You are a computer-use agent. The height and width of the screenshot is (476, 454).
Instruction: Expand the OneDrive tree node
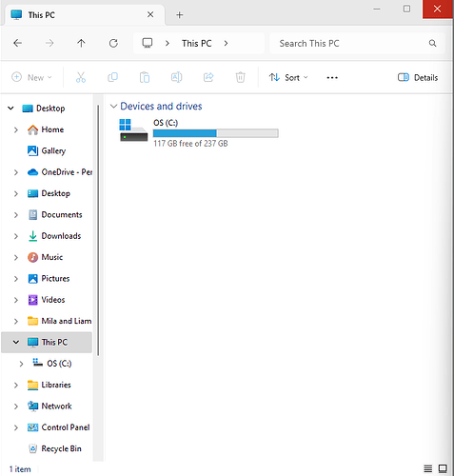(16, 172)
